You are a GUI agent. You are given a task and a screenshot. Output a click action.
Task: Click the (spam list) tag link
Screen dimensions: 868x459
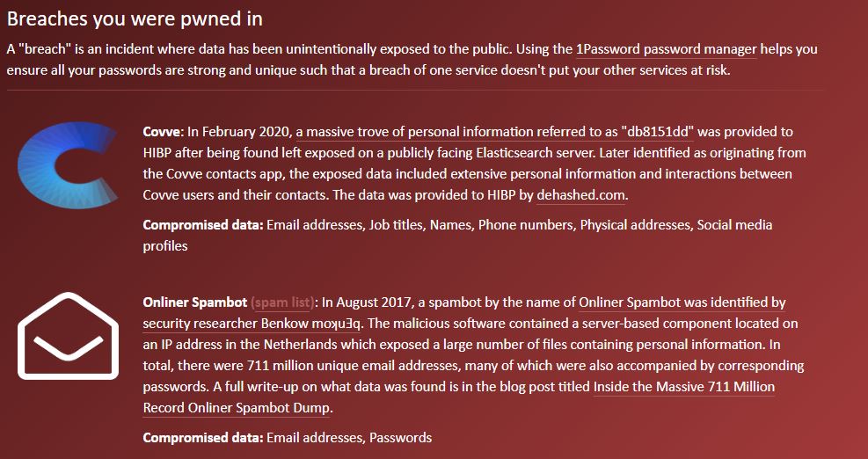(282, 302)
